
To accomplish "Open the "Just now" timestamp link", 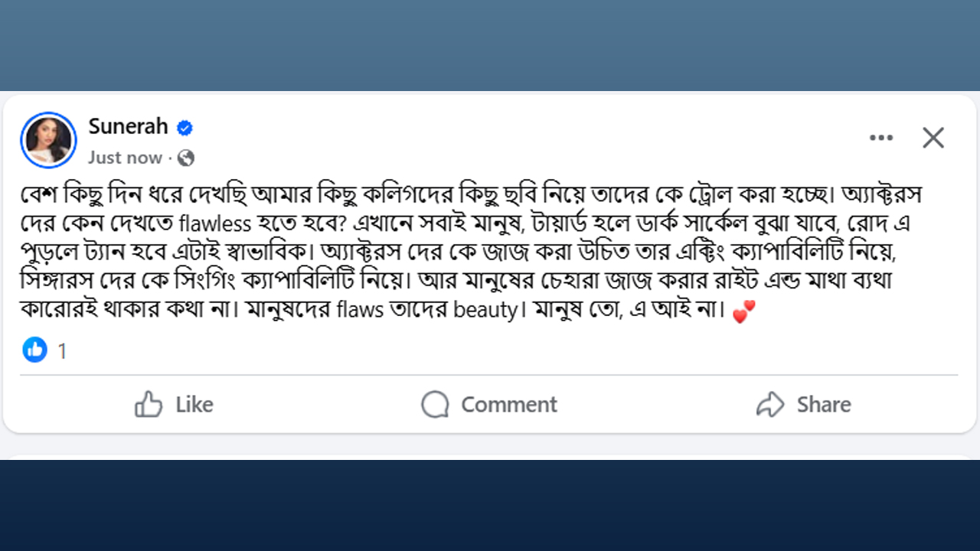I will coord(125,158).
